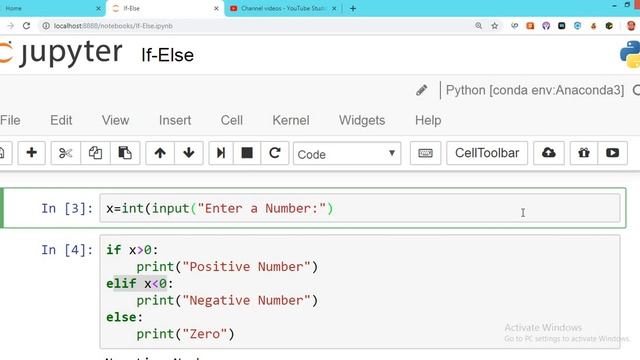Move selected cell down arrow
The image size is (640, 360).
pyautogui.click(x=189, y=153)
